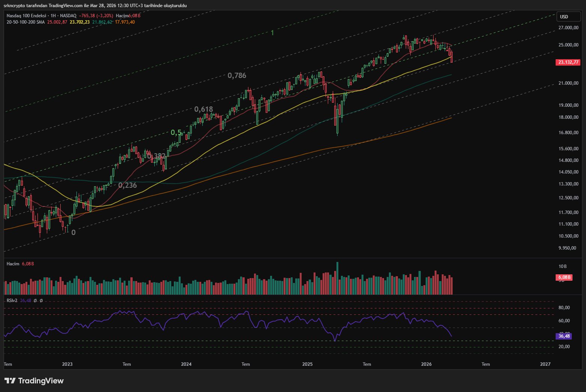Click the Tem label between 2026 and 2027
586x392 pixels.
(x=486, y=364)
